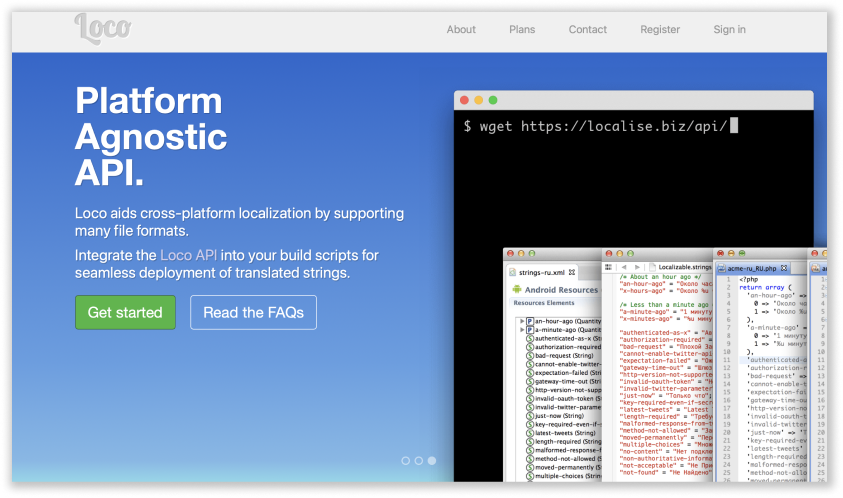The image size is (843, 498).
Task: Click the Android Resources robot icon
Action: click(517, 289)
